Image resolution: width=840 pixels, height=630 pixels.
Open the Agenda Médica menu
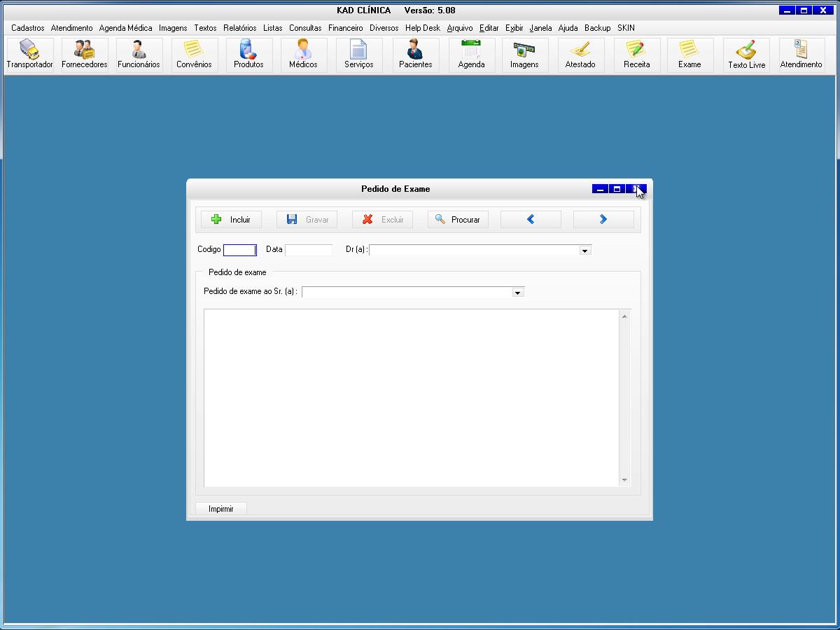pos(125,28)
